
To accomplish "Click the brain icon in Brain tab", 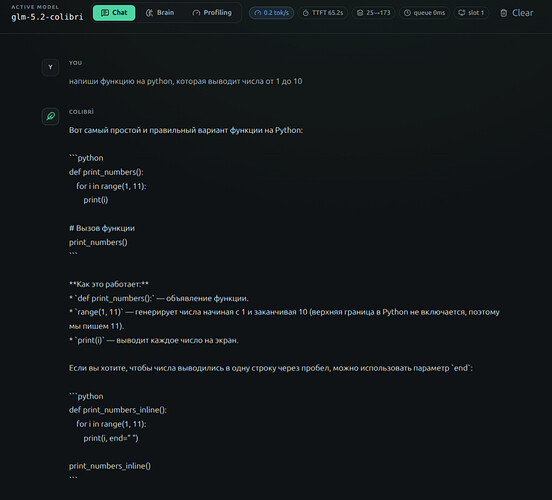I will pyautogui.click(x=149, y=13).
